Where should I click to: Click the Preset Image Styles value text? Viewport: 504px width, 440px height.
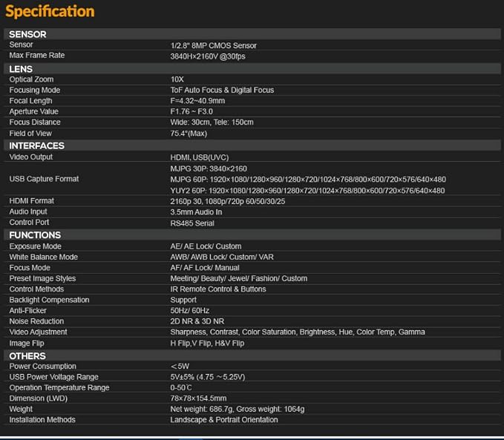coord(239,278)
